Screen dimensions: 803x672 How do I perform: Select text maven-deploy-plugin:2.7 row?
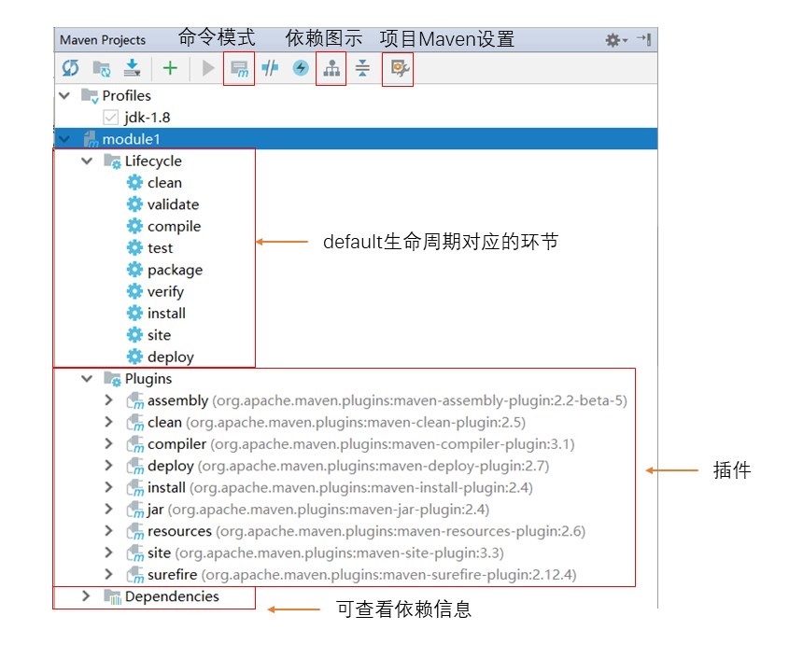click(373, 467)
